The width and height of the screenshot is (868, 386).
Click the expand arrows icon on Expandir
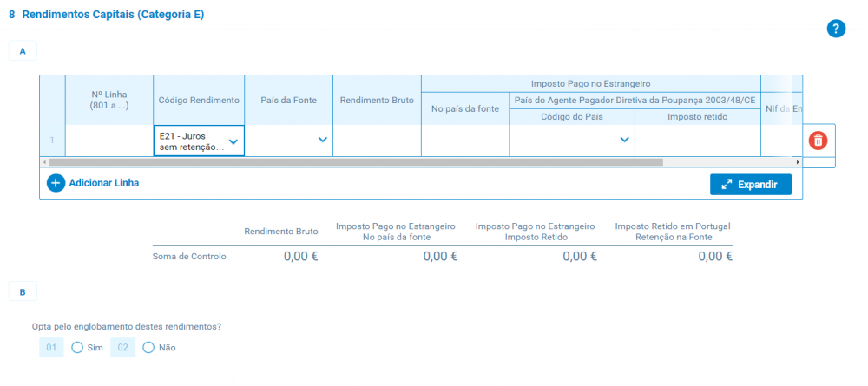(727, 185)
